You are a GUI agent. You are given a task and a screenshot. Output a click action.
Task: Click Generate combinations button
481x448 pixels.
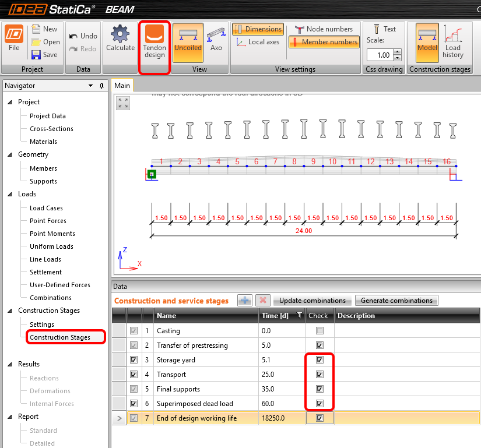click(396, 301)
